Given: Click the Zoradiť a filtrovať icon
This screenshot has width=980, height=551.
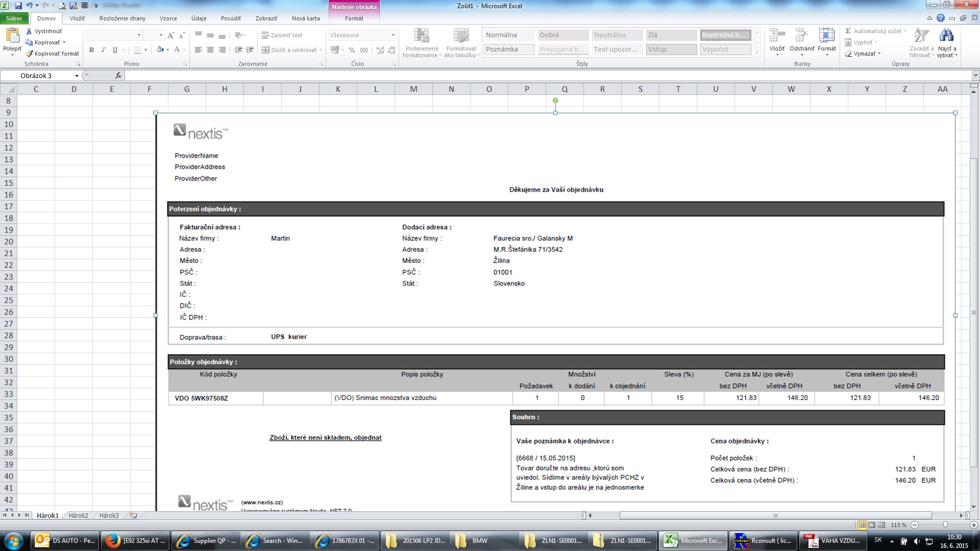Looking at the screenshot, I should pos(921,36).
